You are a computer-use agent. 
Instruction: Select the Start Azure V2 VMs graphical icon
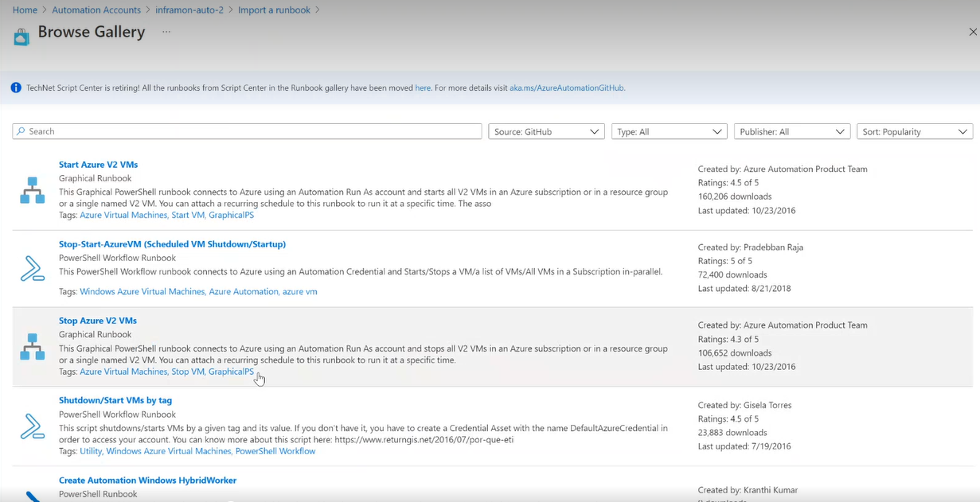(33, 190)
